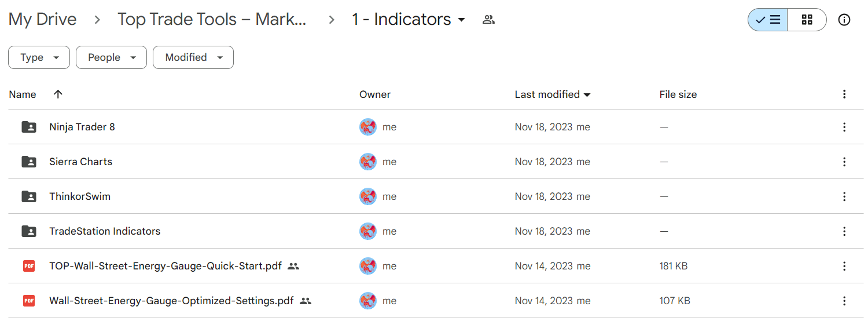Select the Sierra Charts folder row
The height and width of the screenshot is (321, 868).
coord(434,162)
